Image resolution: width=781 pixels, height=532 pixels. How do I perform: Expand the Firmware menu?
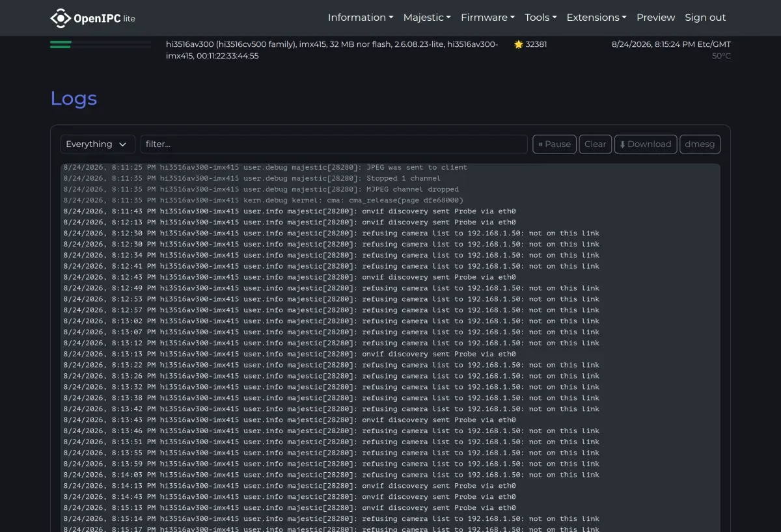pyautogui.click(x=487, y=18)
